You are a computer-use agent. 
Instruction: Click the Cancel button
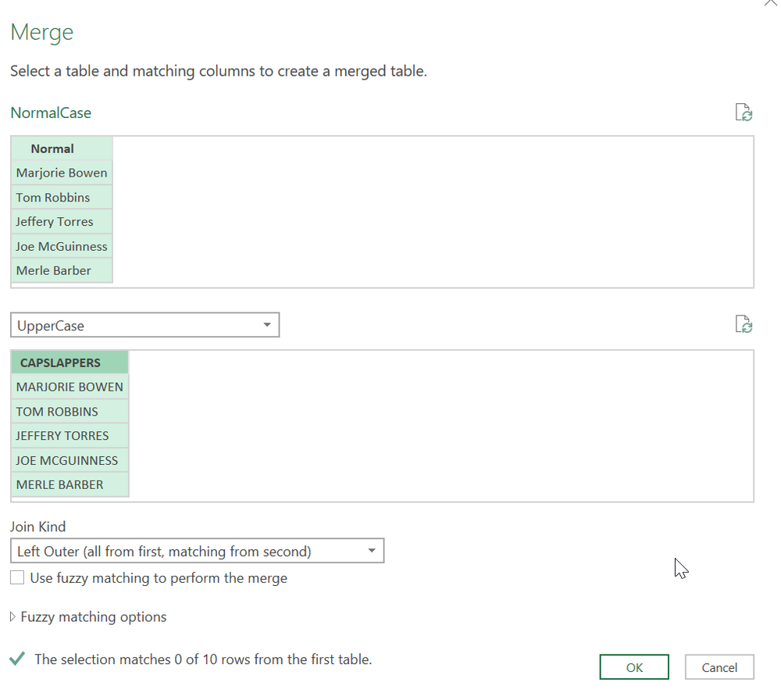[x=719, y=666]
